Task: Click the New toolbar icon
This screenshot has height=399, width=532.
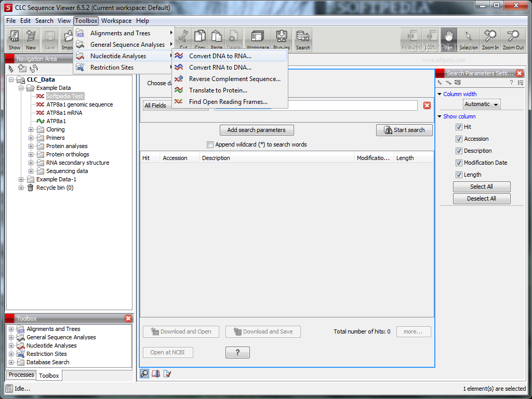Action: tap(31, 39)
